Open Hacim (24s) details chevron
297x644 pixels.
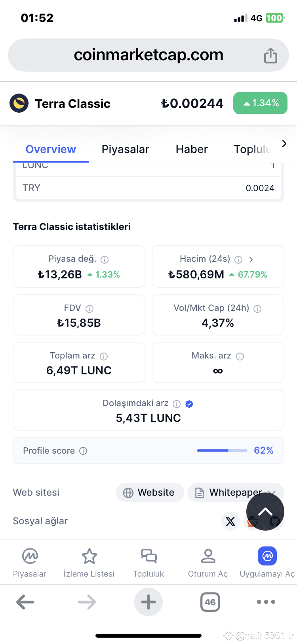click(x=251, y=260)
